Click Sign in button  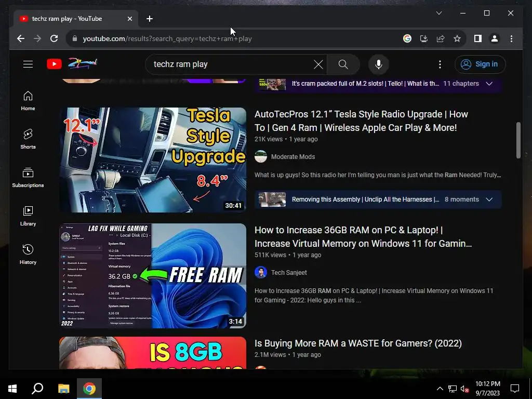pos(480,64)
